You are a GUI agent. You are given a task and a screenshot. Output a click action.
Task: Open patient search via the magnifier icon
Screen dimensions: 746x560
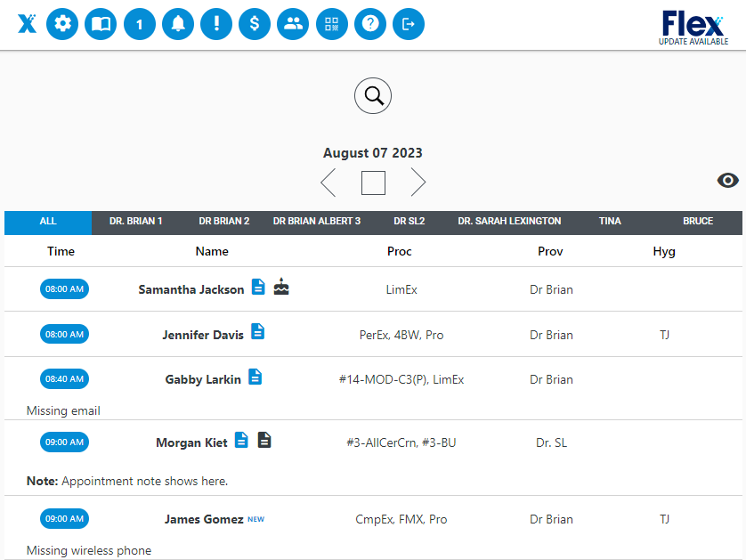pyautogui.click(x=372, y=95)
